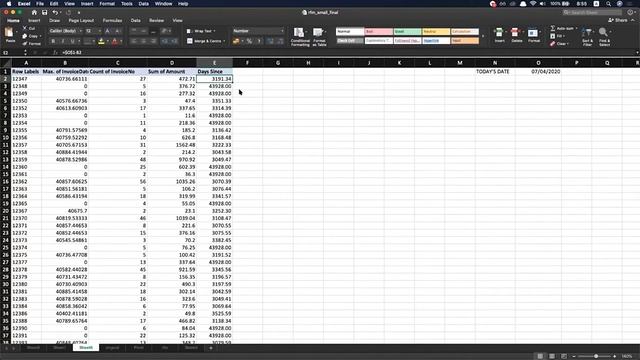Expand the cell styles gallery arrow
This screenshot has width=640, height=360.
click(483, 36)
